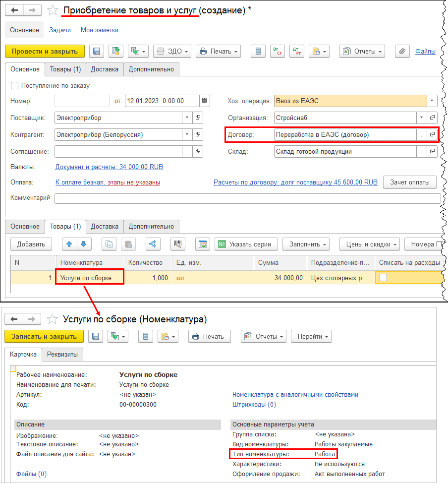
Task: Mark Приобретение товаров и услуг as favorite (star)
Action: (52, 10)
